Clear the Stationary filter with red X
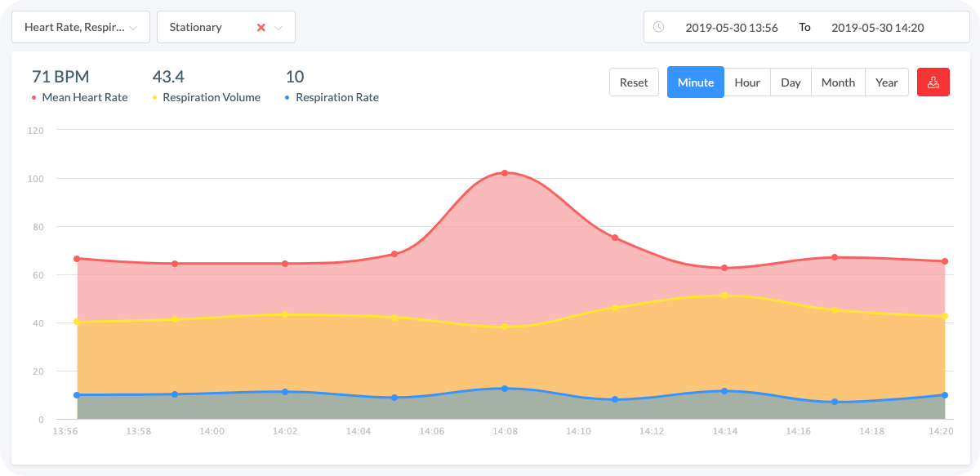Image resolution: width=980 pixels, height=476 pixels. [261, 28]
